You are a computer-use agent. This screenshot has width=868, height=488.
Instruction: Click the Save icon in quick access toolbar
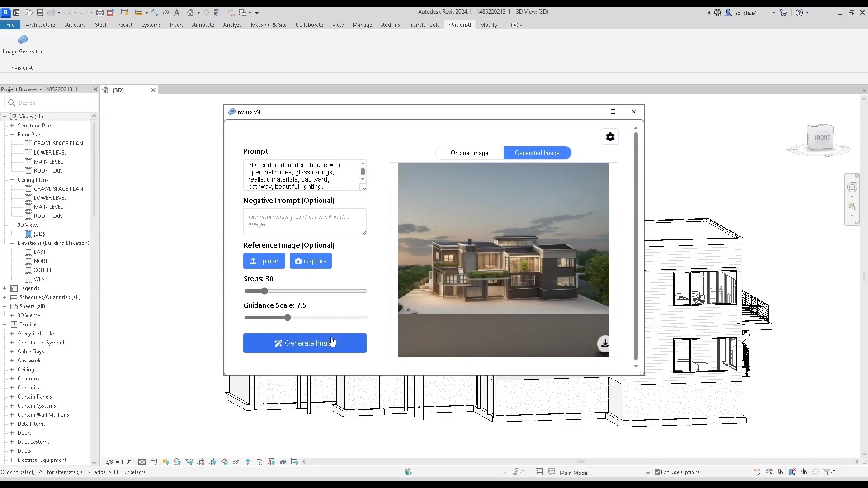(x=40, y=13)
